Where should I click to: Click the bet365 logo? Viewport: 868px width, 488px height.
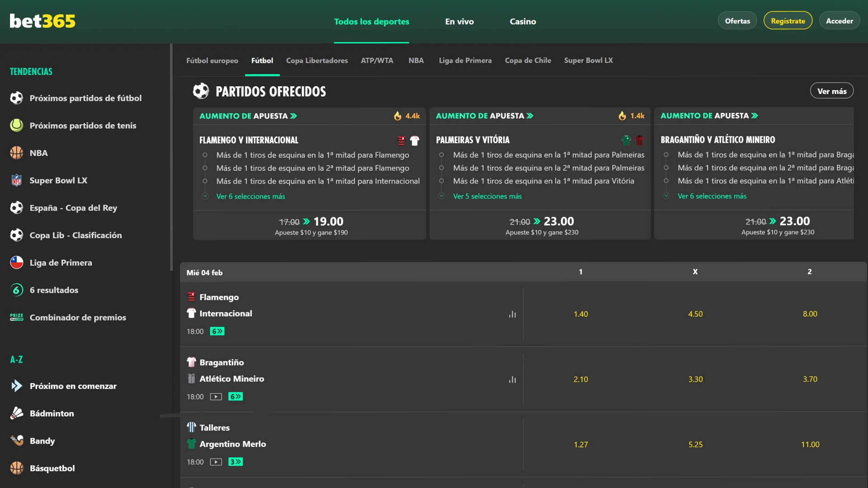click(42, 21)
